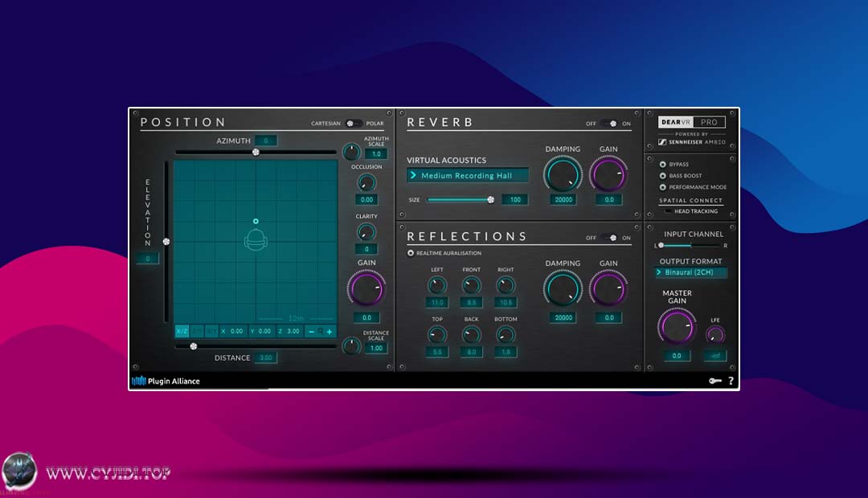This screenshot has width=868, height=498.
Task: Click the Reverb Damping value 20000
Action: pyautogui.click(x=563, y=200)
